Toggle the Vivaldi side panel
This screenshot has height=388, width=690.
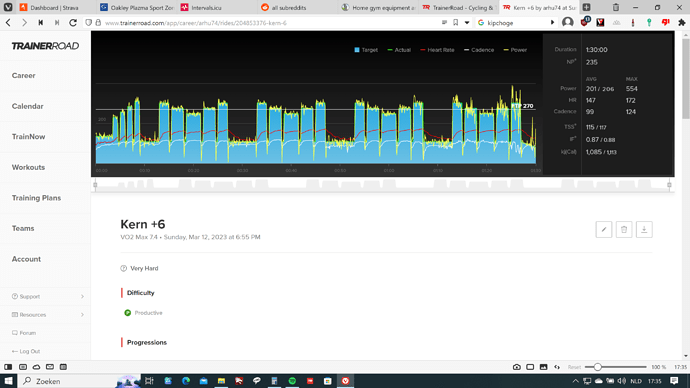[8, 367]
